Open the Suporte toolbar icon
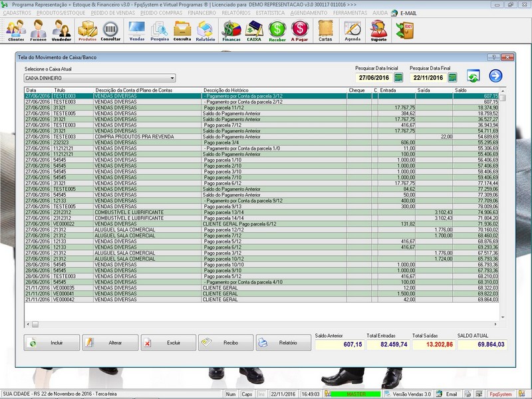The width and height of the screenshot is (532, 399). click(378, 30)
